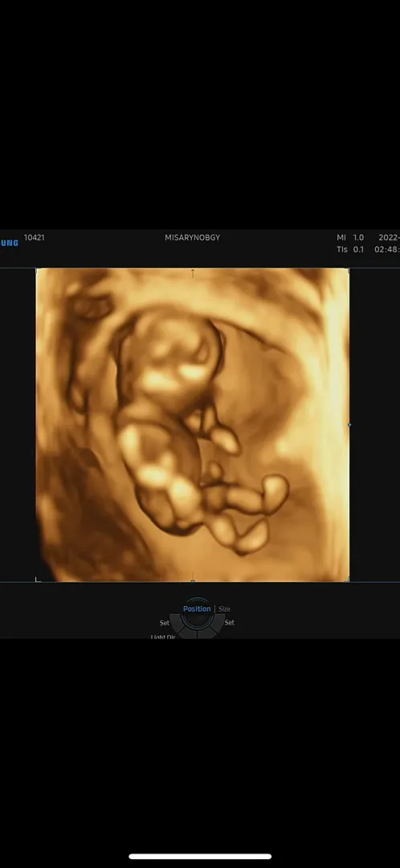This screenshot has height=868, width=400.
Task: Click the right Set trackball button
Action: pyautogui.click(x=229, y=622)
